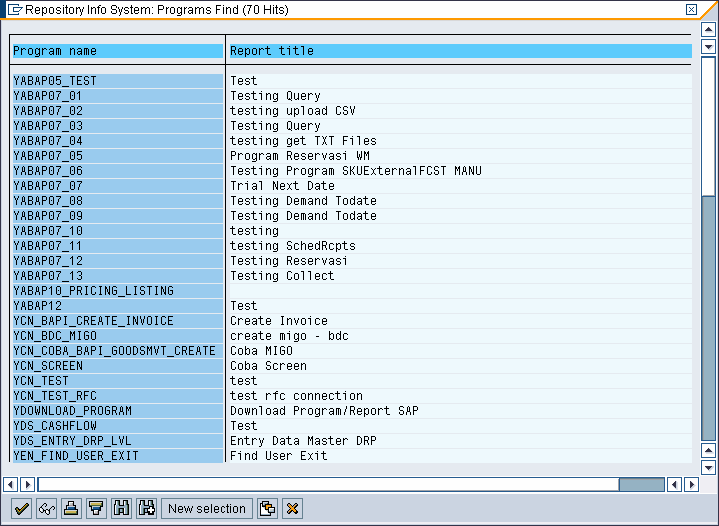Select program YABAP12
This screenshot has height=526, width=719.
118,306
